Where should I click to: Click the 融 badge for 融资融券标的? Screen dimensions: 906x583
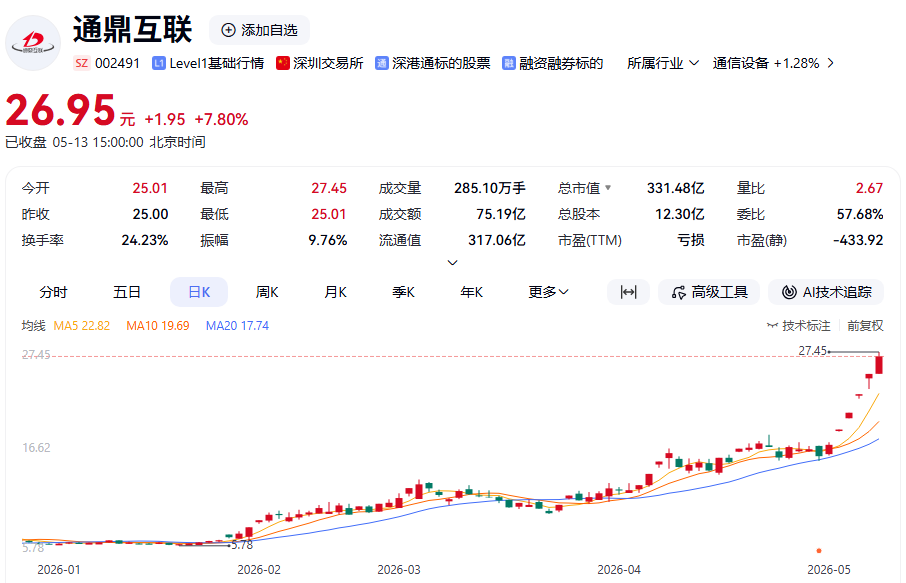pos(508,63)
